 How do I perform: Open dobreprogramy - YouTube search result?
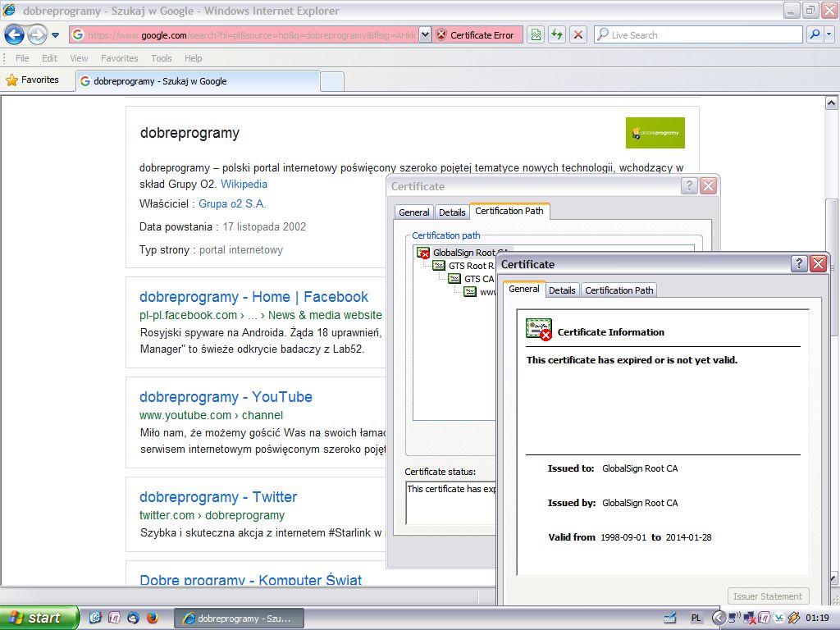pos(226,397)
